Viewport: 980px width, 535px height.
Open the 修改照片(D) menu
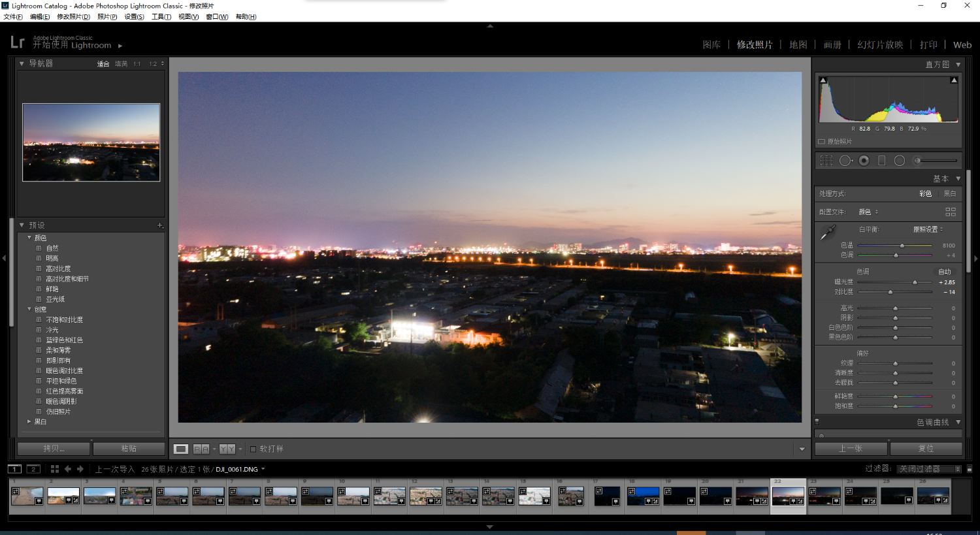pos(73,17)
